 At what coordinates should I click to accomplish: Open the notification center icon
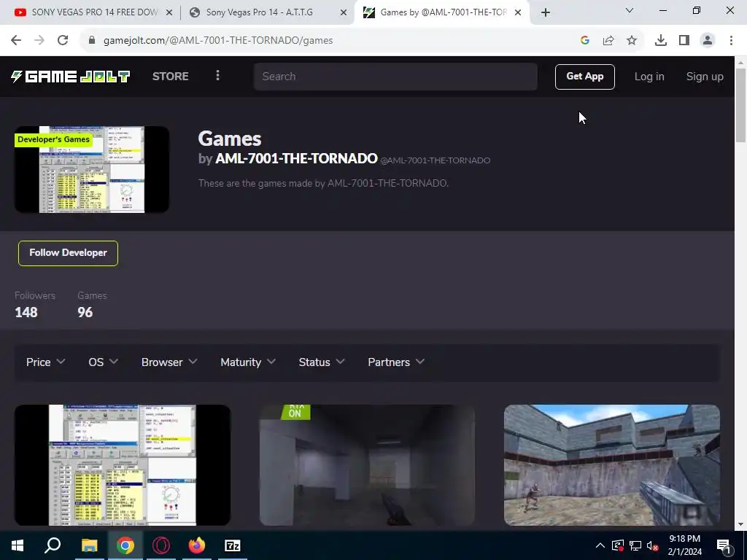[x=724, y=546]
